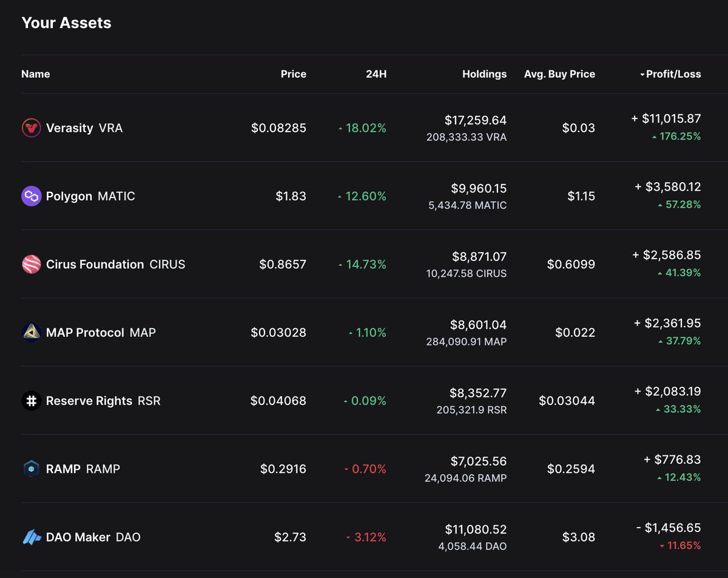Select the Polygon MATIC logo icon
Viewport: 728px width, 578px height.
31,196
